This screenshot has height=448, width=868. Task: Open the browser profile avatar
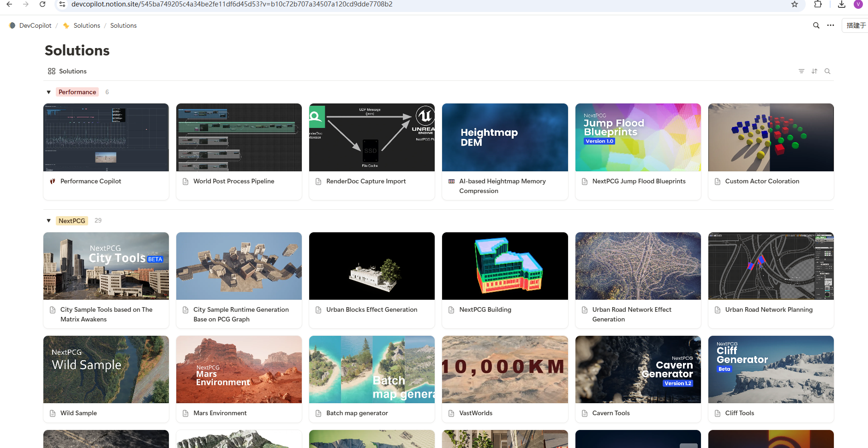pos(858,4)
